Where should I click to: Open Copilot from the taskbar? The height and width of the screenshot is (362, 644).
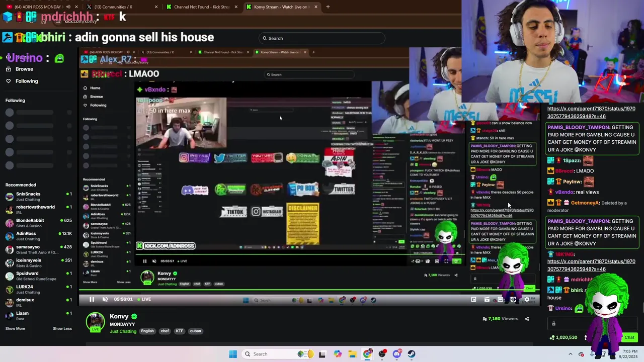[x=338, y=354]
